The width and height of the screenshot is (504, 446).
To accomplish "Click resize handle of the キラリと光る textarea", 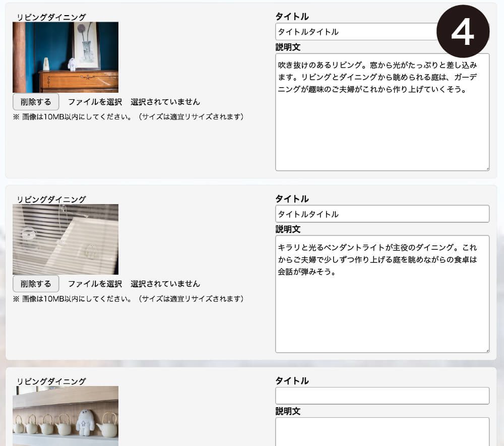I will tap(486, 350).
